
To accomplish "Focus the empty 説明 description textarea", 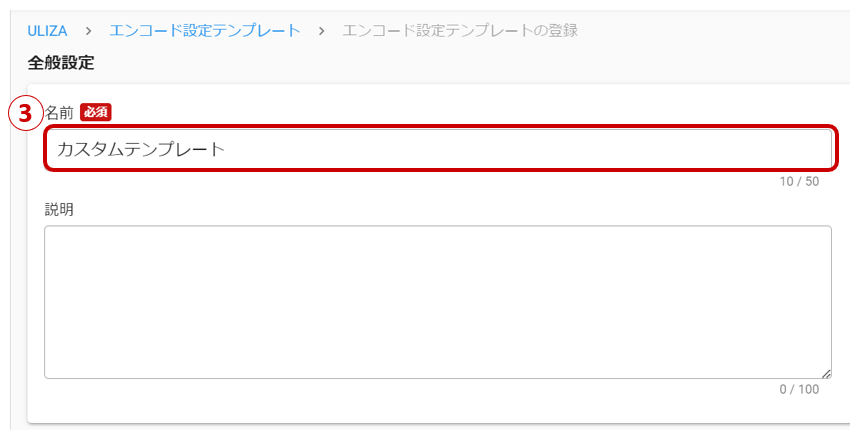I will (x=438, y=301).
